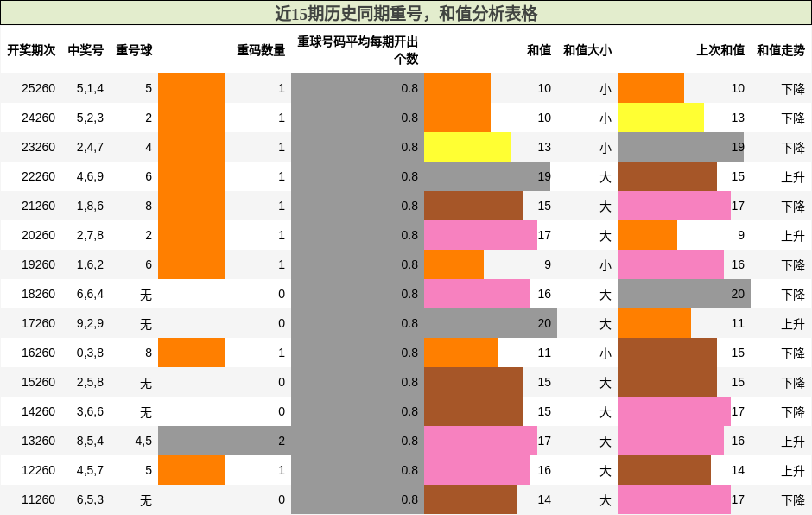
Task: Select the 重球号码平均每期开出个数 header
Action: pyautogui.click(x=358, y=50)
